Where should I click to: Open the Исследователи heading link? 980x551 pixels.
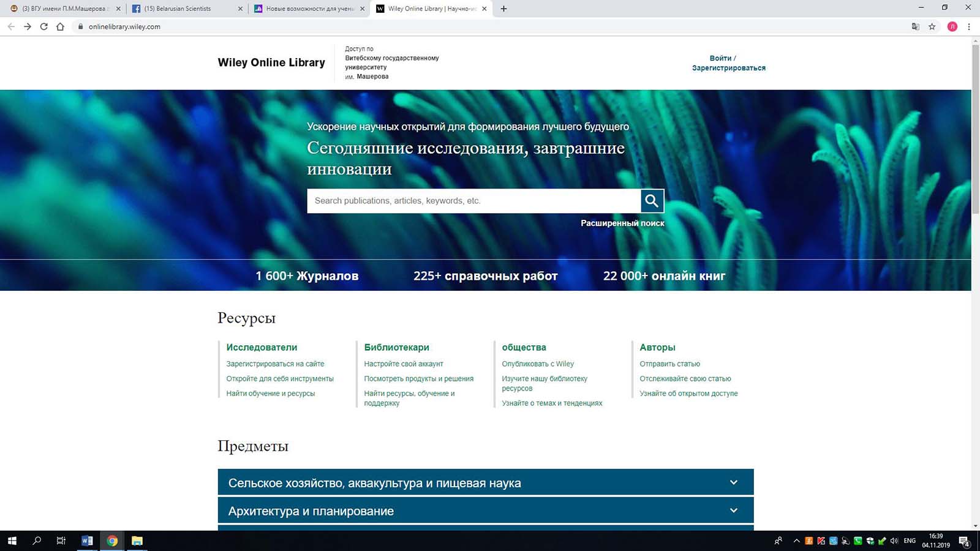coord(262,347)
